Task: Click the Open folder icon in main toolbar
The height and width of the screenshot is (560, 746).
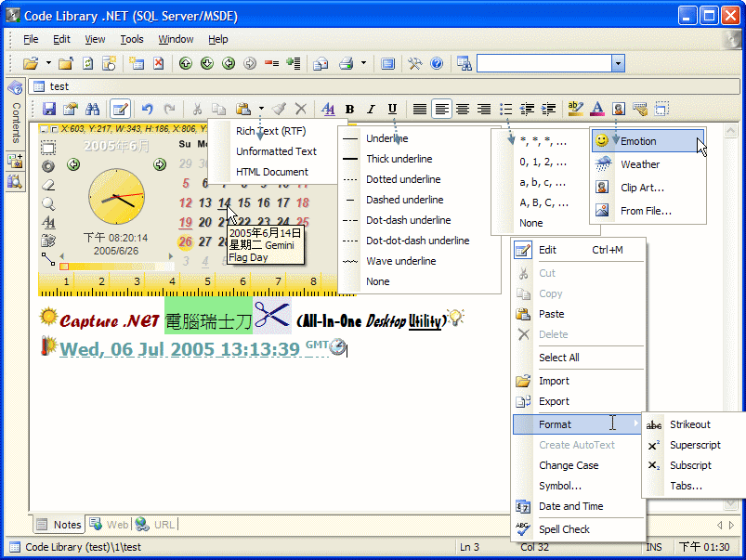Action: click(x=31, y=63)
